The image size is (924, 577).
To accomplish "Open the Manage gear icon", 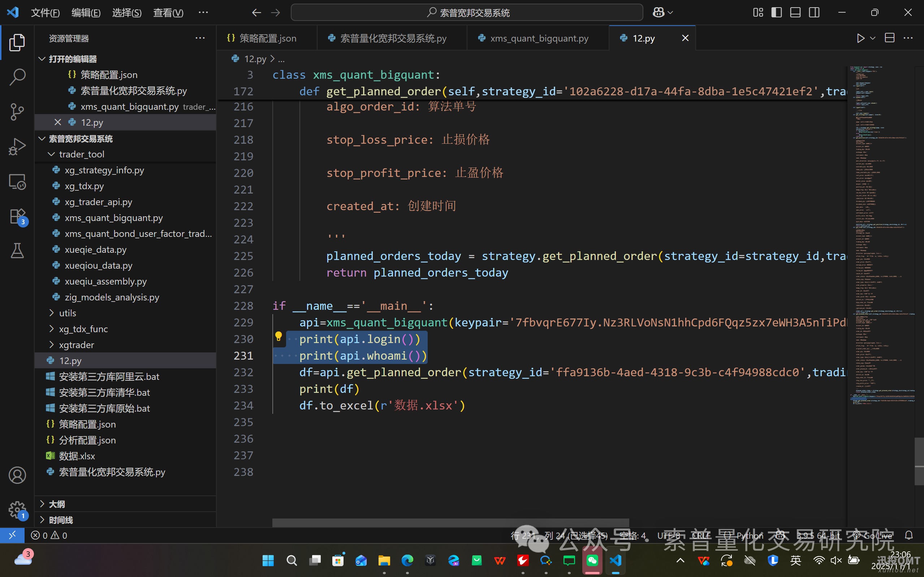I will pos(17,509).
